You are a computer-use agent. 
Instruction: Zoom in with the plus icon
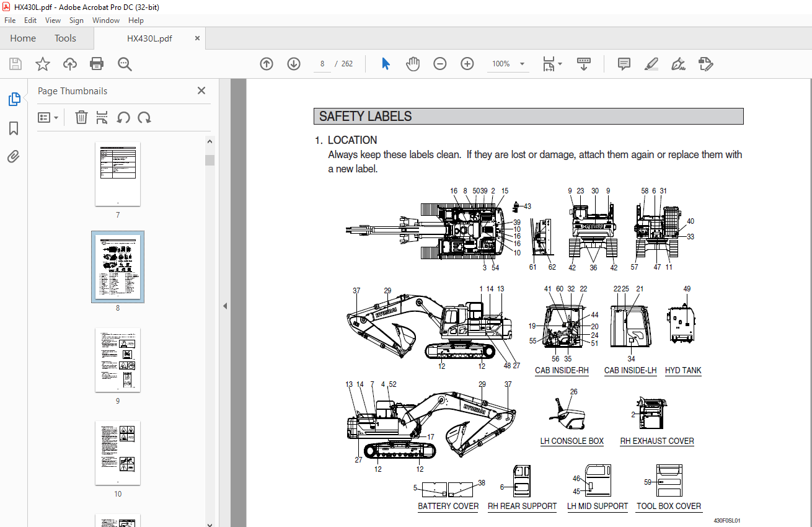(467, 64)
